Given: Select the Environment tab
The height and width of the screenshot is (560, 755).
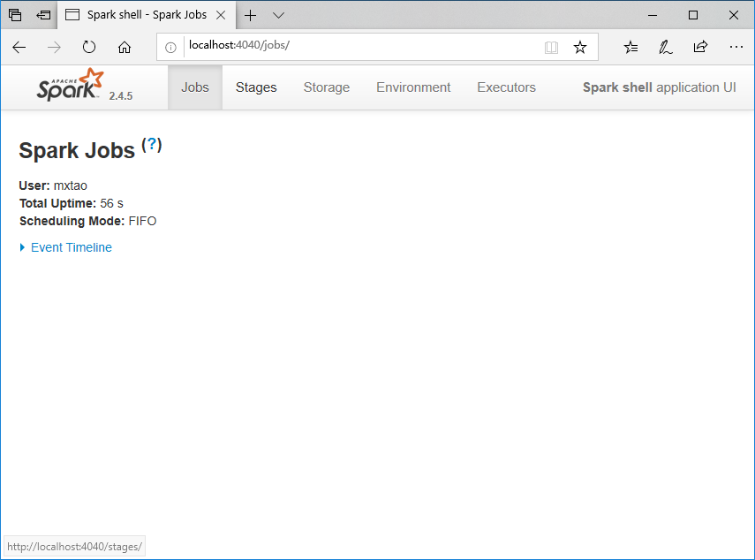Looking at the screenshot, I should pos(413,87).
